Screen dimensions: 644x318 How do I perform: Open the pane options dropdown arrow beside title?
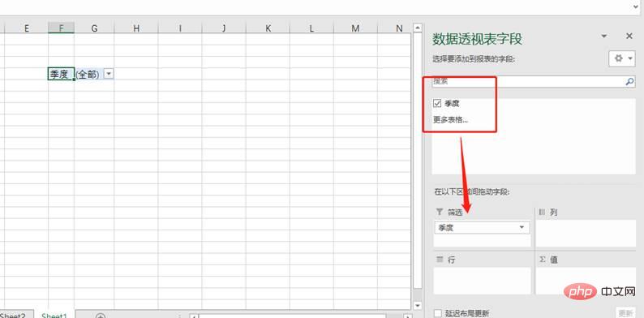pyautogui.click(x=603, y=37)
